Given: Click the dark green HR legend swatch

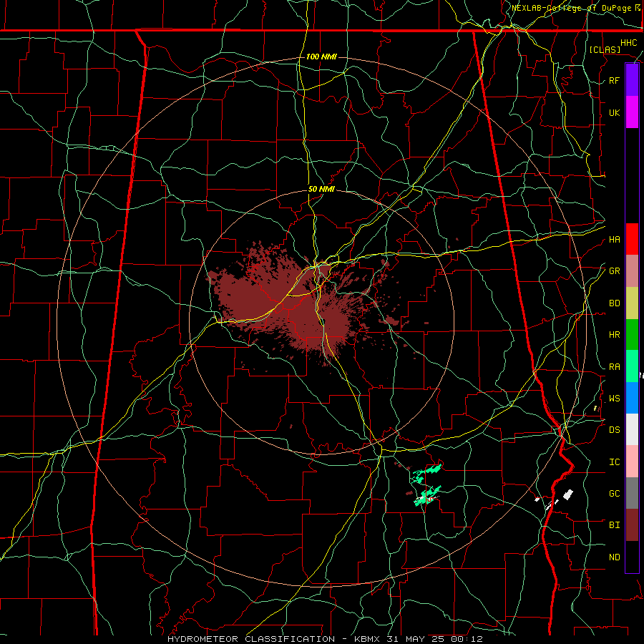Looking at the screenshot, I should [x=632, y=334].
